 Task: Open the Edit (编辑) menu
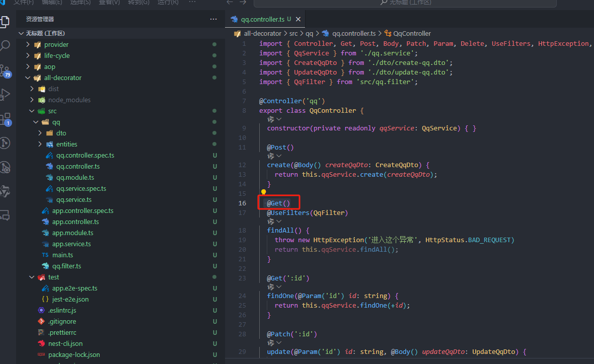52,3
